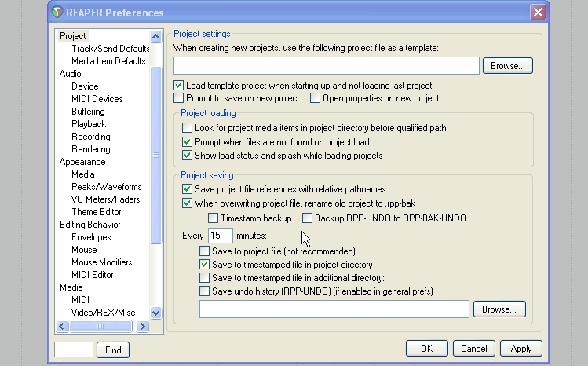588x366 pixels.
Task: Enable Save undo history (RPP-UNDO) option
Action: 205,291
